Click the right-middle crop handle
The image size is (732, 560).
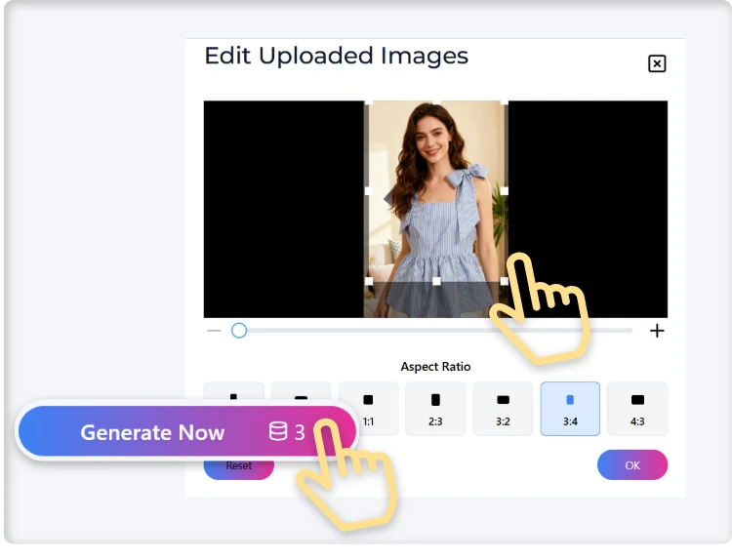point(505,191)
